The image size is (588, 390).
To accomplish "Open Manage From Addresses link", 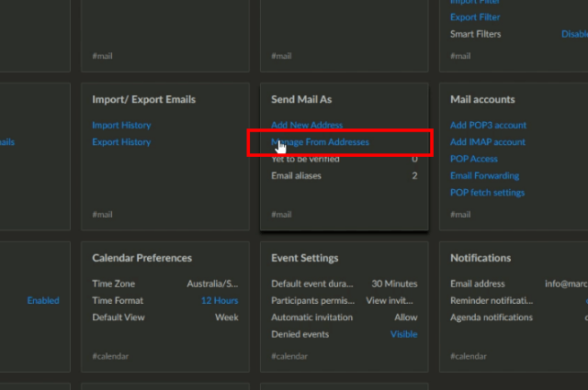I will click(320, 142).
